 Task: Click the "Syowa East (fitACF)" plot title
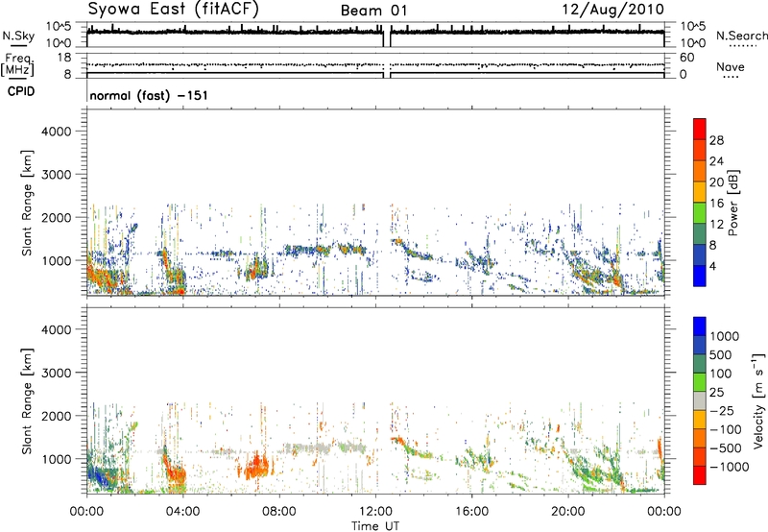174,9
